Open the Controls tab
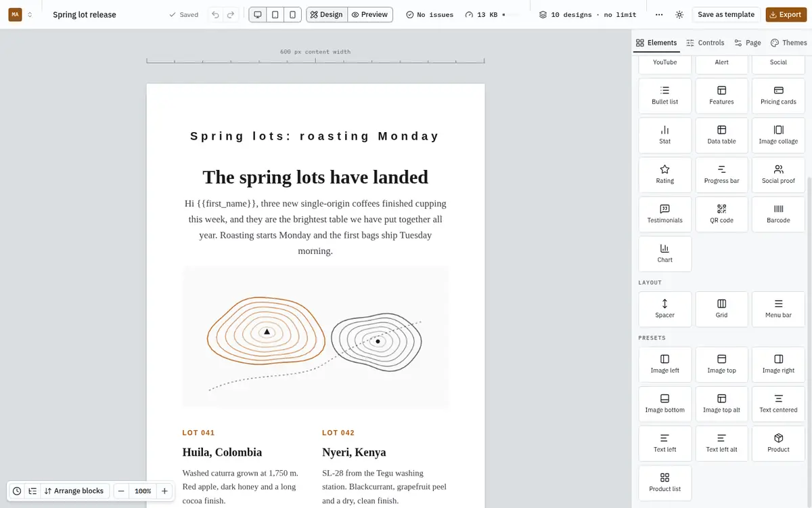The height and width of the screenshot is (508, 812). (705, 43)
